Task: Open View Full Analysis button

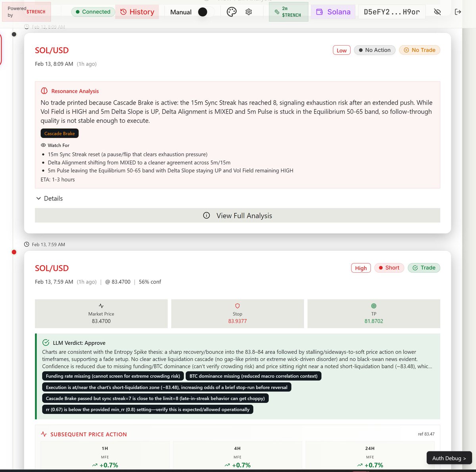Action: pos(238,216)
